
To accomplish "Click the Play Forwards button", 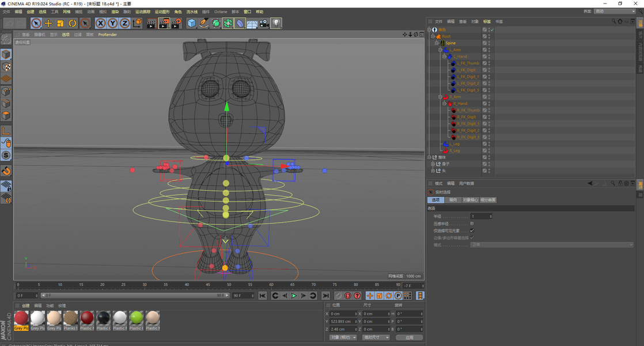I will pyautogui.click(x=294, y=295).
